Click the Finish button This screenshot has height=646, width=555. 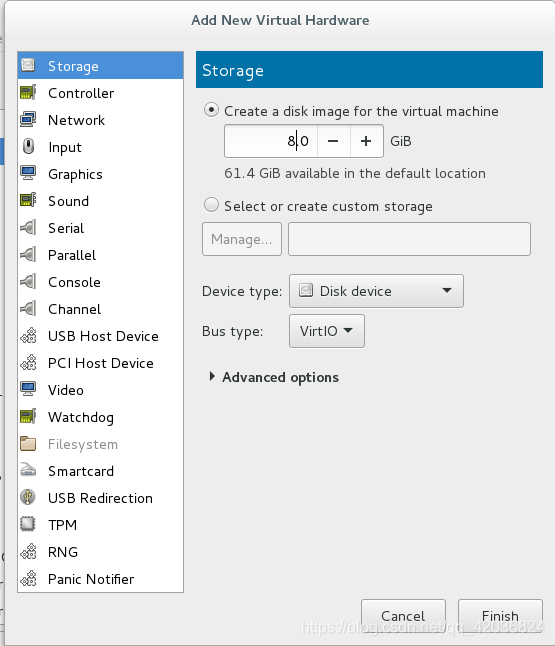click(500, 616)
